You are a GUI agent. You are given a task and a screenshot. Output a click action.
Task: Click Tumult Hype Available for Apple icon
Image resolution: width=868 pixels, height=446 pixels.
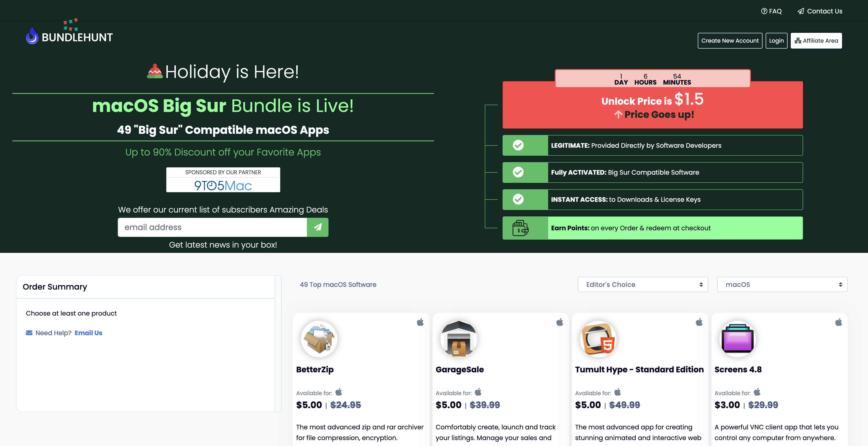tap(618, 392)
